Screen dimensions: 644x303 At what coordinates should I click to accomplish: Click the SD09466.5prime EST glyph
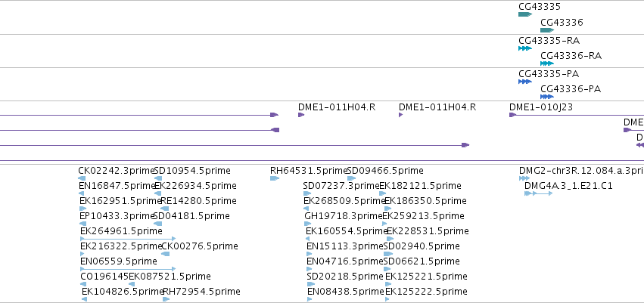pos(352,178)
